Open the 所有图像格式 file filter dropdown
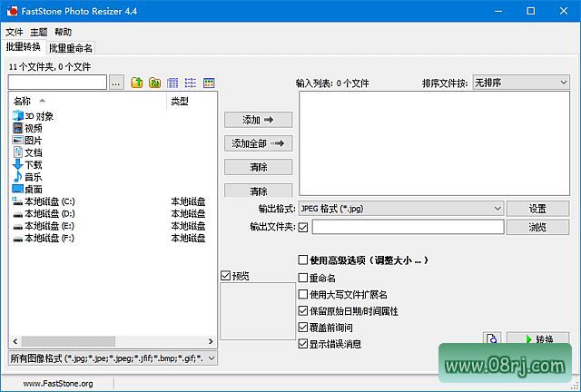The image size is (581, 392). point(113,358)
